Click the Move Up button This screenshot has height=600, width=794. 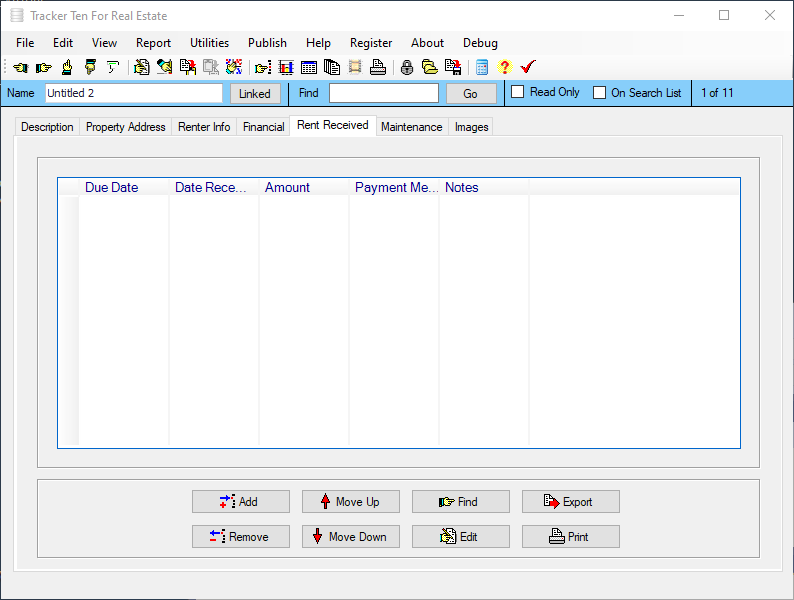click(351, 502)
